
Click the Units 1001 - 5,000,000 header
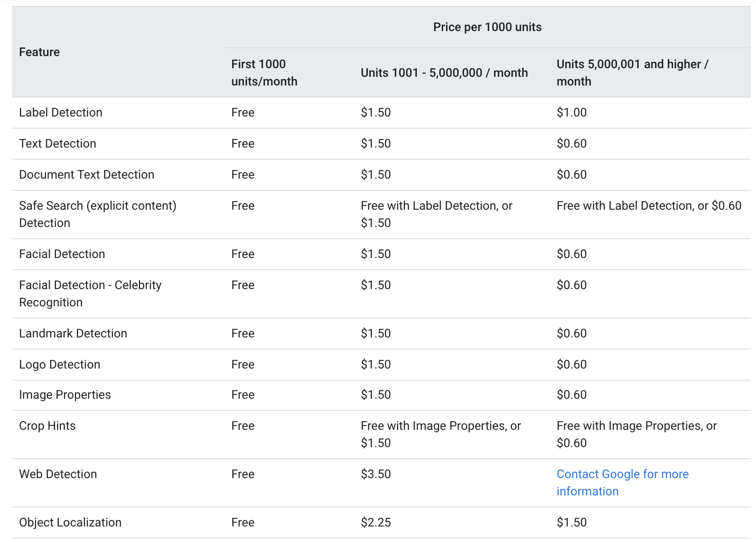(444, 72)
